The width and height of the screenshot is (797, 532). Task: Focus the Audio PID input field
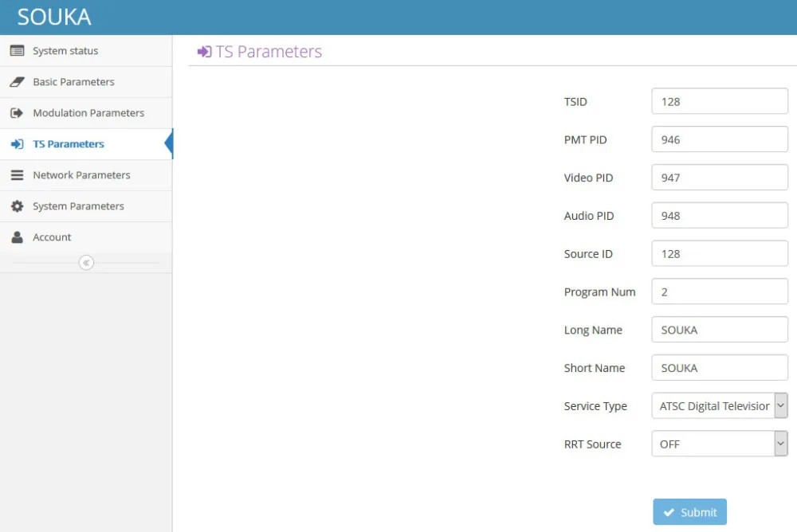click(x=719, y=216)
